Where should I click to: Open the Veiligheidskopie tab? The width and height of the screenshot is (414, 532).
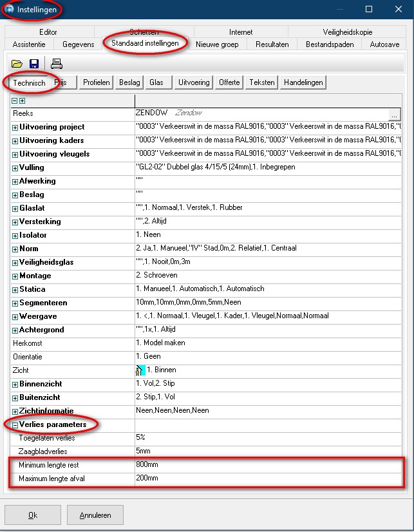348,32
